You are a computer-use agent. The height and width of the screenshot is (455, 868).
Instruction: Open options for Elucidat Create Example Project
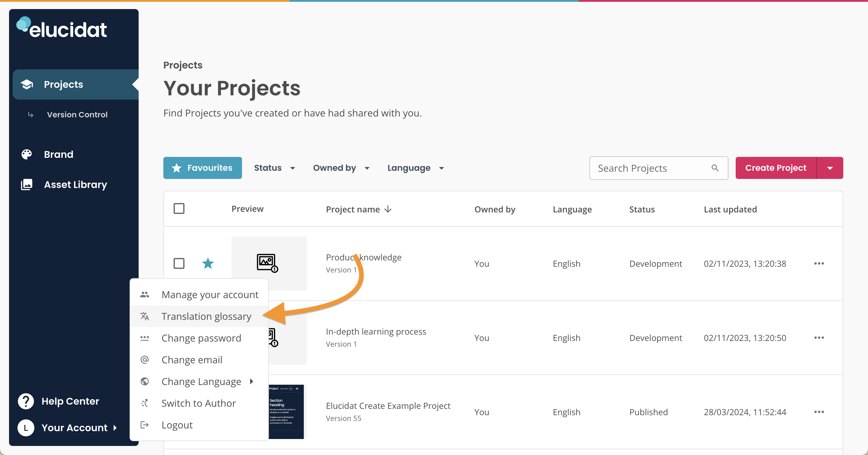(x=819, y=412)
